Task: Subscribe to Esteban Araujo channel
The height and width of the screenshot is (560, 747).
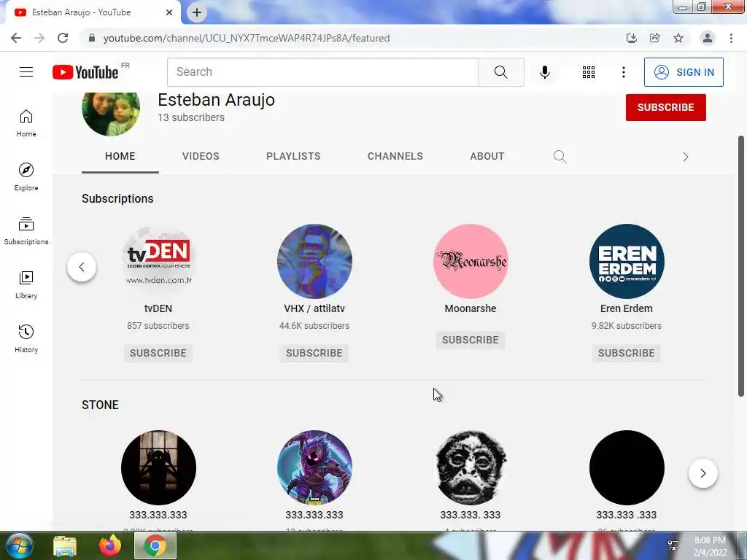Action: point(665,107)
